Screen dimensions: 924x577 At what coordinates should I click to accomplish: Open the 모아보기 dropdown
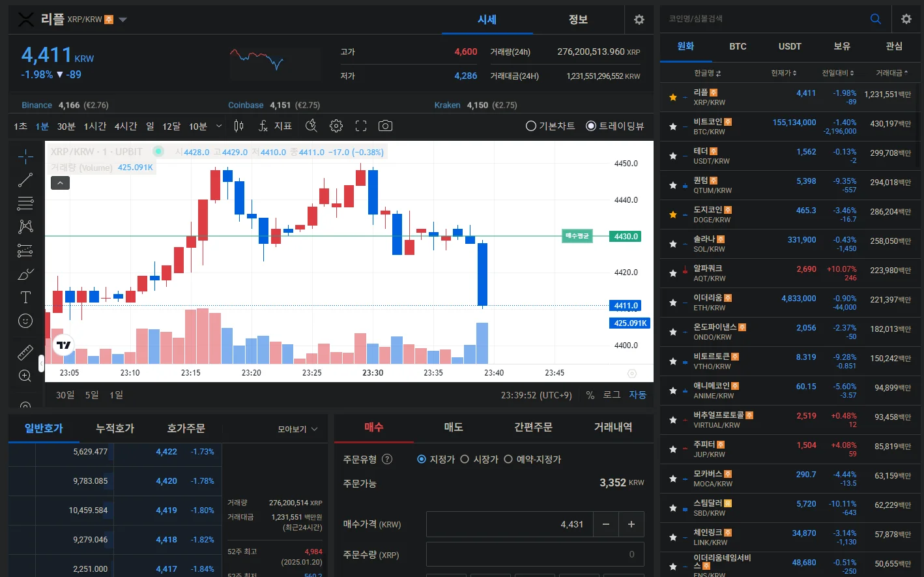(298, 429)
